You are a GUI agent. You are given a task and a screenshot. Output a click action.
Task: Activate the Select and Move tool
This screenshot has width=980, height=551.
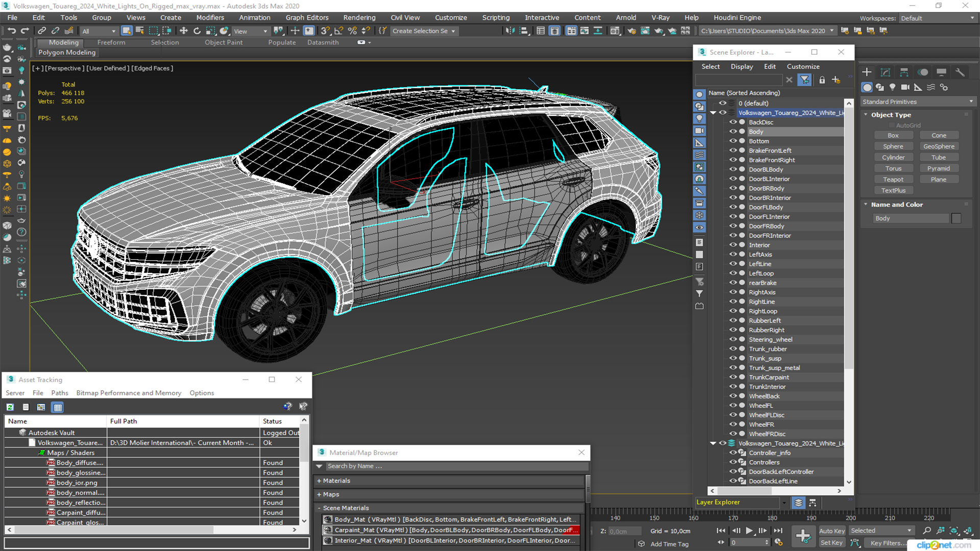click(x=184, y=31)
